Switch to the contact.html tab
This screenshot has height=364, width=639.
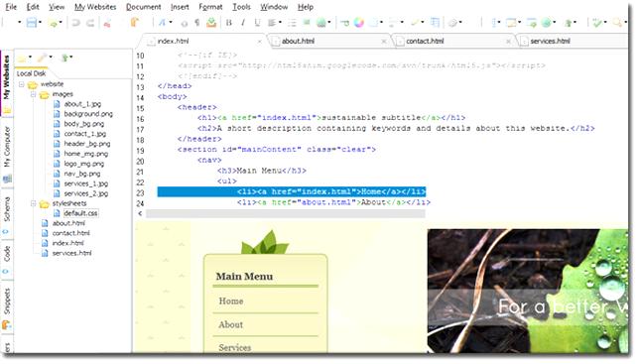452,41
